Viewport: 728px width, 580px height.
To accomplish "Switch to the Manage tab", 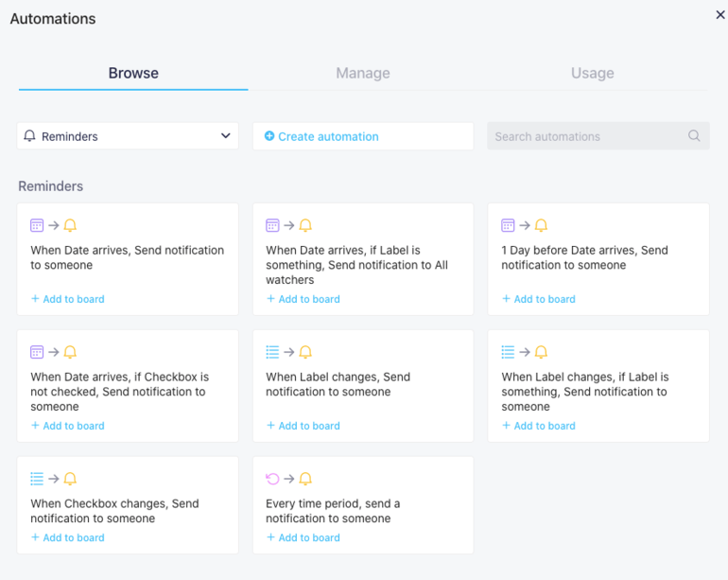I will 363,73.
